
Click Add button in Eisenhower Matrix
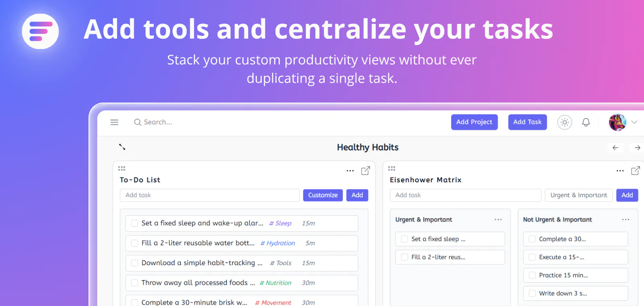tap(627, 195)
